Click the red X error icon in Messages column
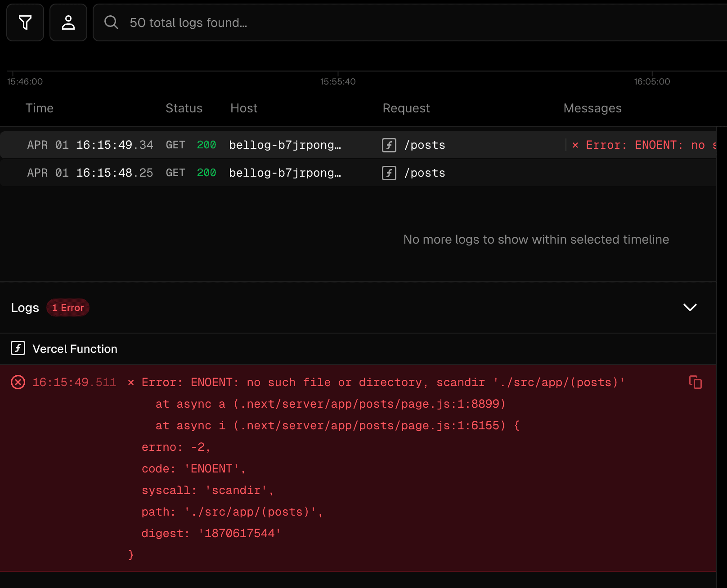Viewport: 727px width, 588px height. tap(575, 145)
